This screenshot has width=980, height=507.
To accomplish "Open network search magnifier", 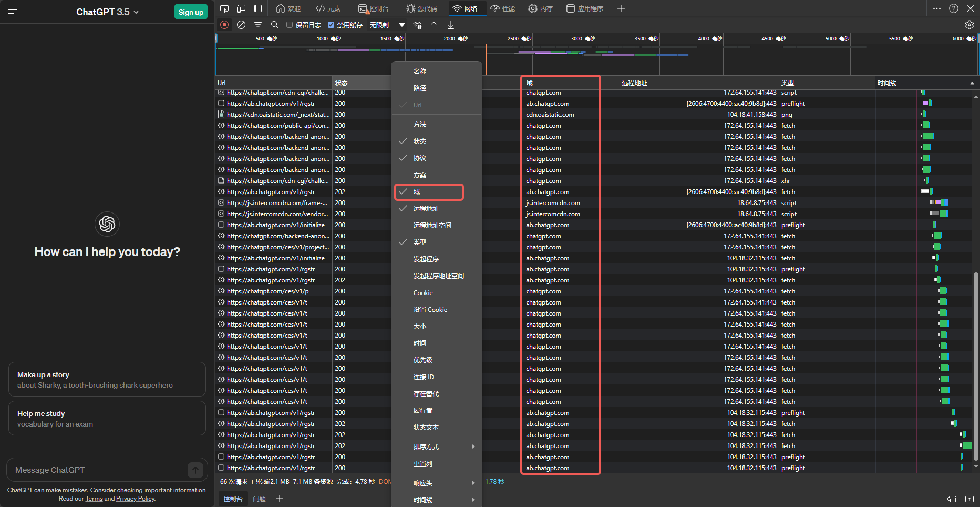I will [x=275, y=25].
